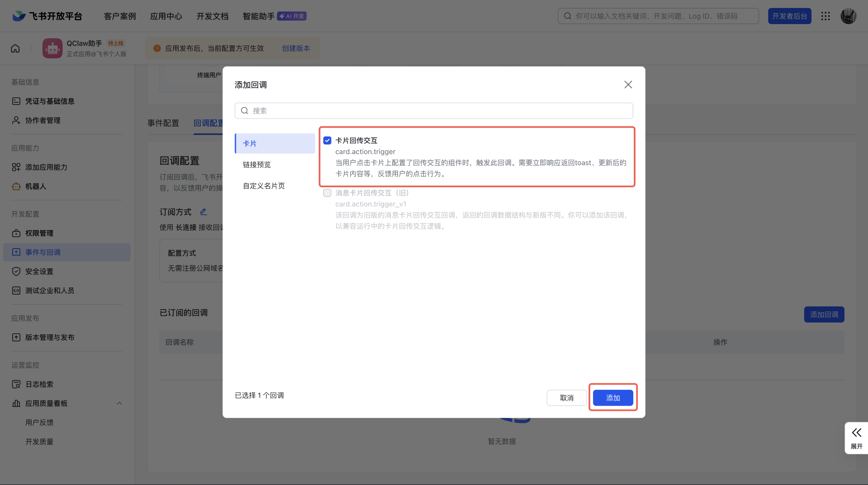Open the user avatar menu top right

coord(849,16)
